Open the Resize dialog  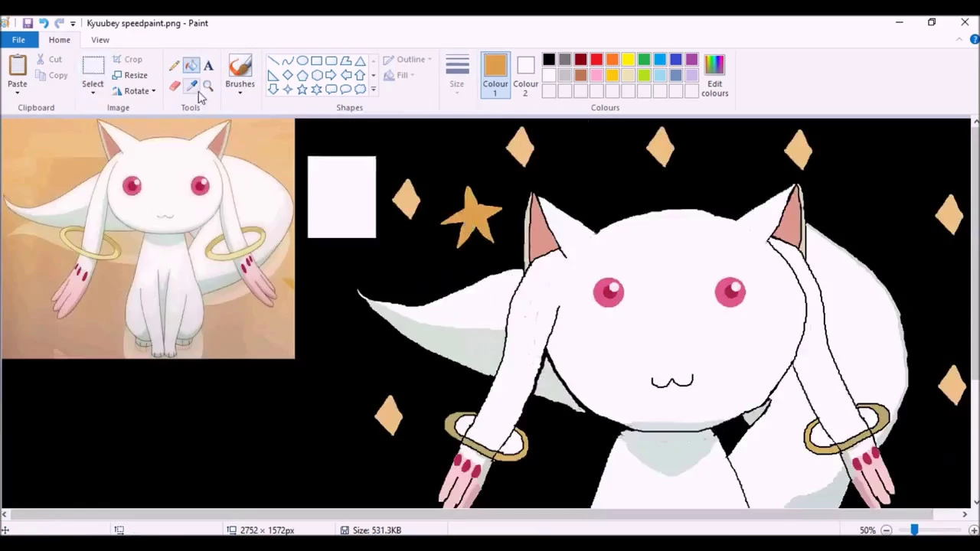point(129,75)
